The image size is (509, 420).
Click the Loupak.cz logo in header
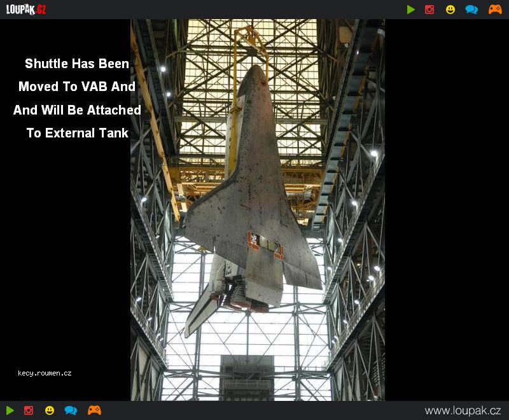pos(26,9)
